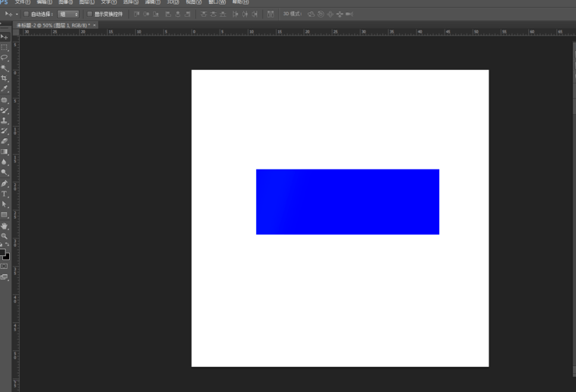Select the Pen tool
The image size is (576, 392).
[5, 183]
